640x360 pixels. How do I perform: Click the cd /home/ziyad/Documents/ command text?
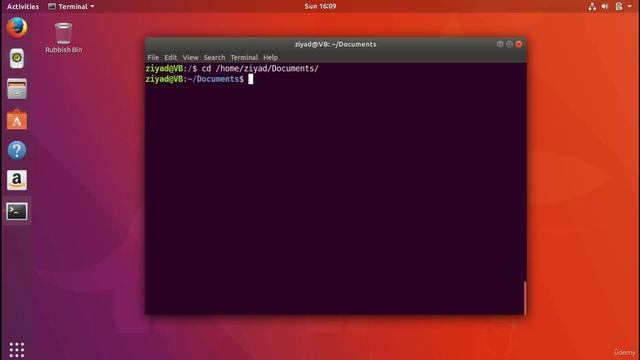point(260,69)
